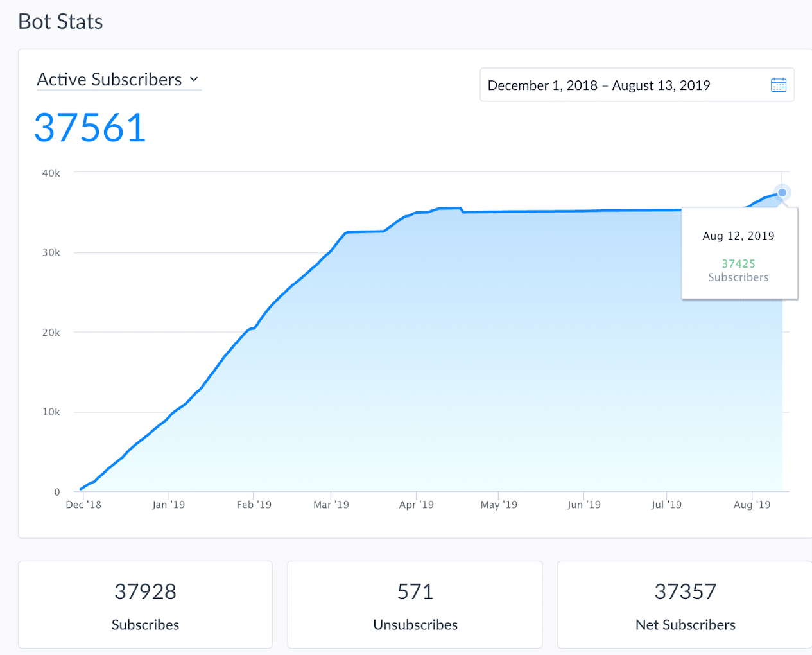Viewport: 812px width, 655px height.
Task: Open the Net Subscribers card showing 37357
Action: 685,604
